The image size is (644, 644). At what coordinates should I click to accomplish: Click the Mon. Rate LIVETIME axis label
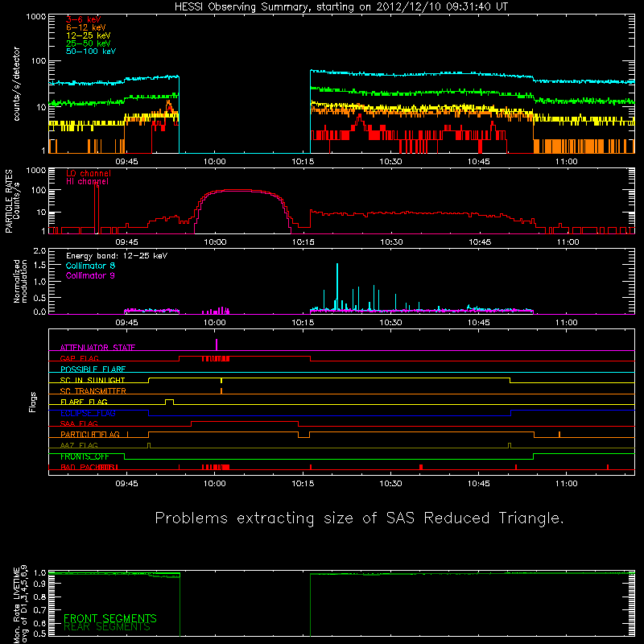coord(21,604)
